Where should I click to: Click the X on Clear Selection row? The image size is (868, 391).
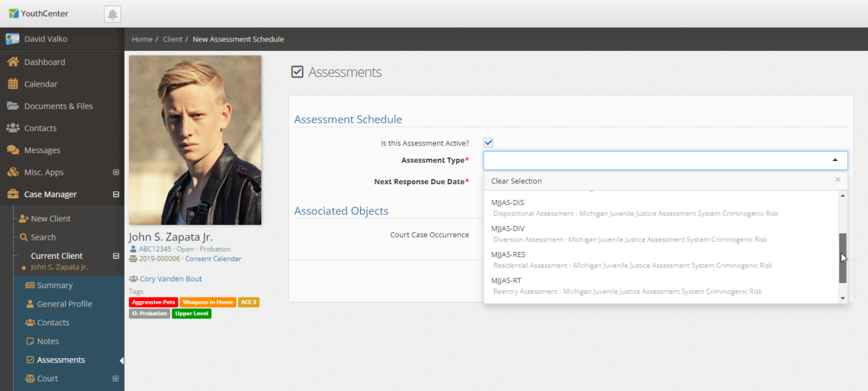pyautogui.click(x=838, y=180)
